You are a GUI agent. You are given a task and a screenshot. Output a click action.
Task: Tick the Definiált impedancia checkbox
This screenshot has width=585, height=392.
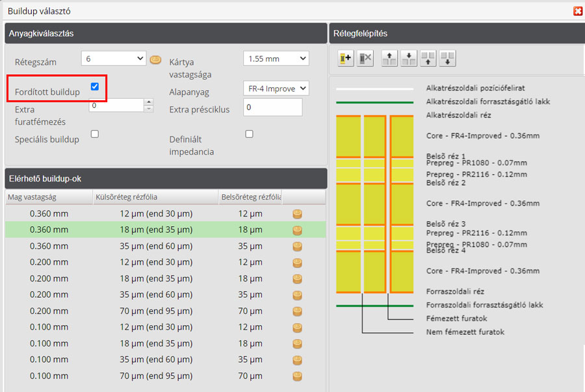coord(249,134)
